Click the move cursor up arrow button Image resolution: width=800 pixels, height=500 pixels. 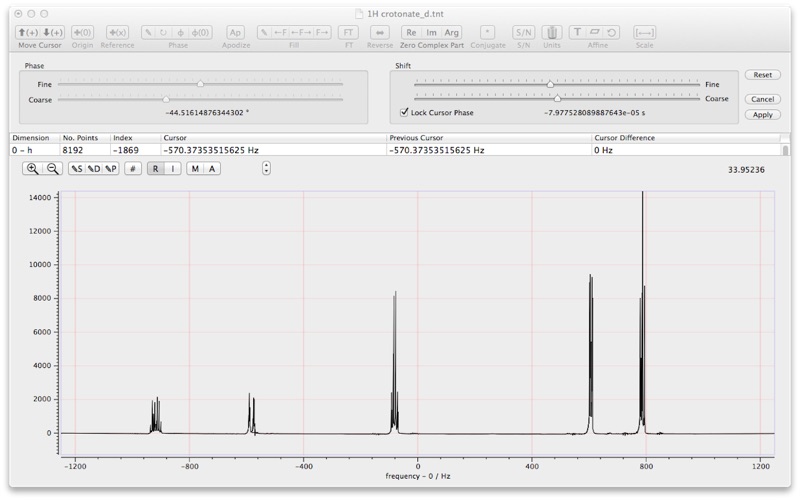point(28,33)
